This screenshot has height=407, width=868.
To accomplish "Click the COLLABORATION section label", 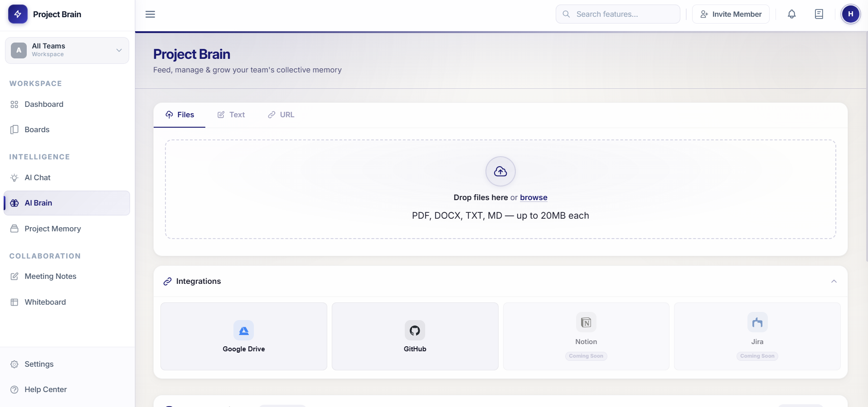I will coord(45,256).
